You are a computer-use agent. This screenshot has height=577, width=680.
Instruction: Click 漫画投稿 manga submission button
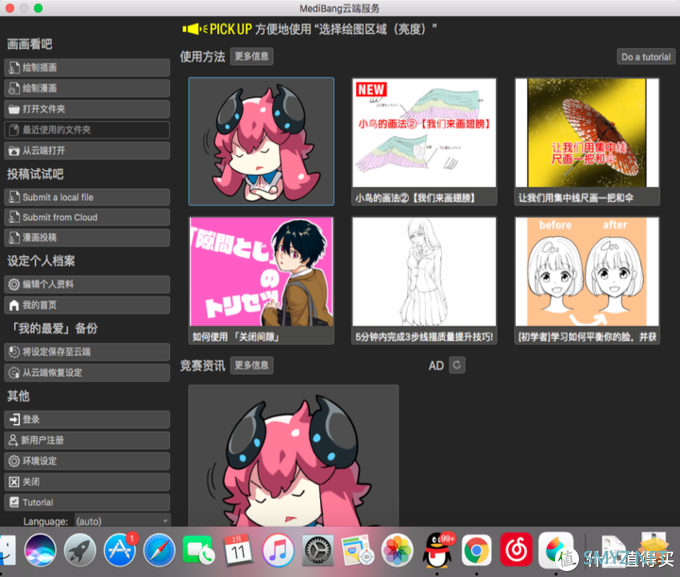click(x=87, y=238)
